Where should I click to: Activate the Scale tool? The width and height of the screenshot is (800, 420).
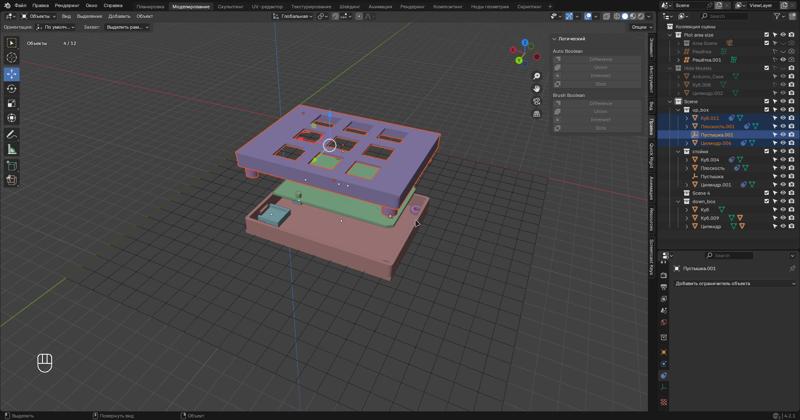tap(12, 103)
